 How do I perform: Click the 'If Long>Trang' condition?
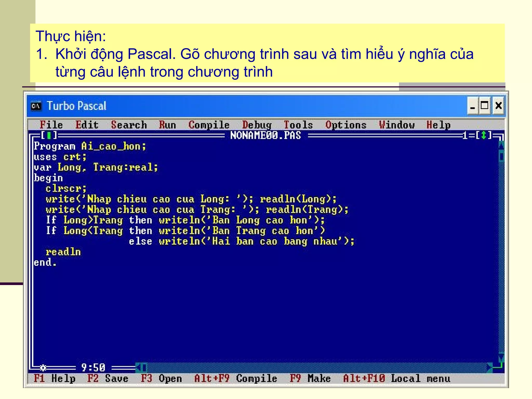click(x=84, y=220)
